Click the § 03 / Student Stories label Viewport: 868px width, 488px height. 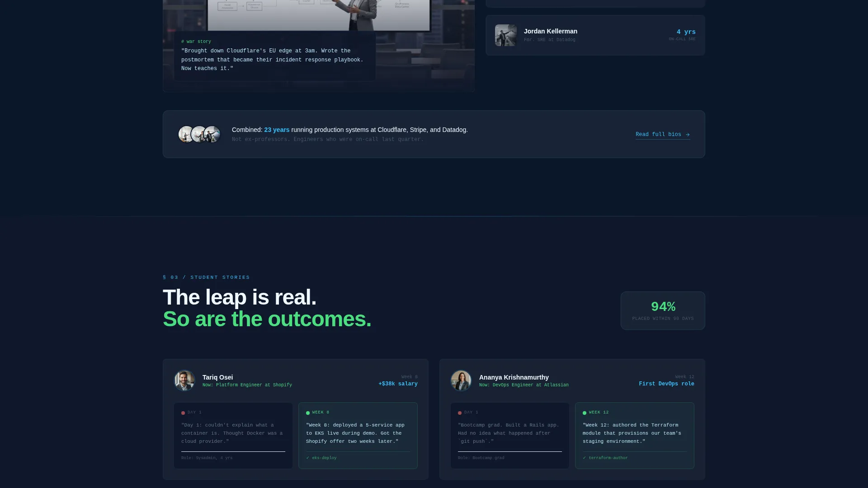(206, 277)
